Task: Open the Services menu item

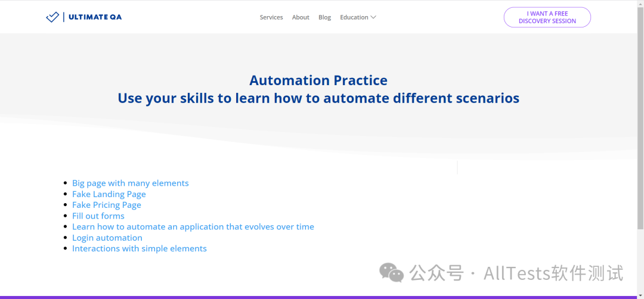Action: [271, 17]
